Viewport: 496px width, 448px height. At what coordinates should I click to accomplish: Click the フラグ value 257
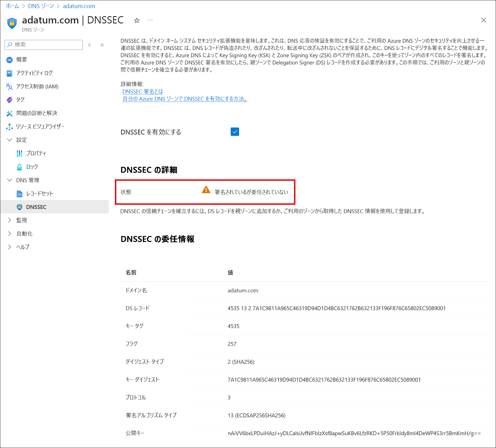[232, 344]
